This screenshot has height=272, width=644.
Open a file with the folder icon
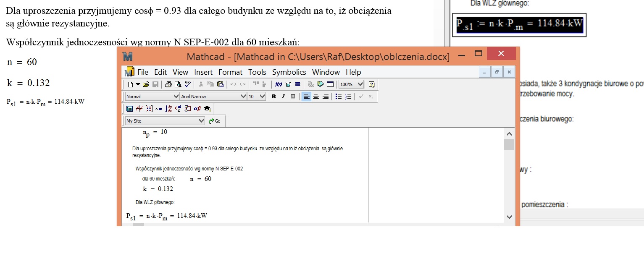coord(146,84)
